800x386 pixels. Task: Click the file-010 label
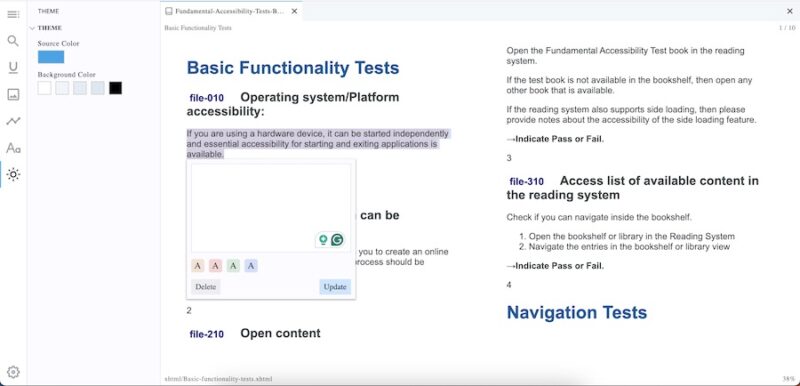click(x=207, y=98)
